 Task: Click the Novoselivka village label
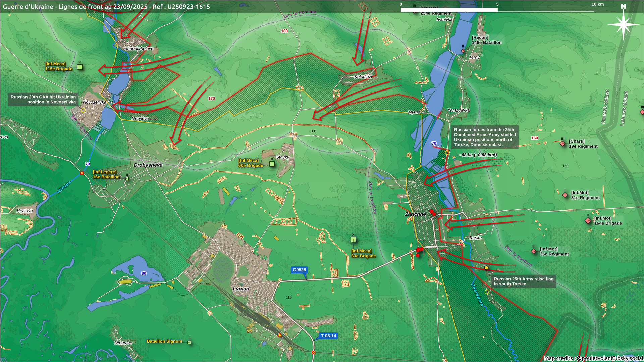pyautogui.click(x=95, y=102)
